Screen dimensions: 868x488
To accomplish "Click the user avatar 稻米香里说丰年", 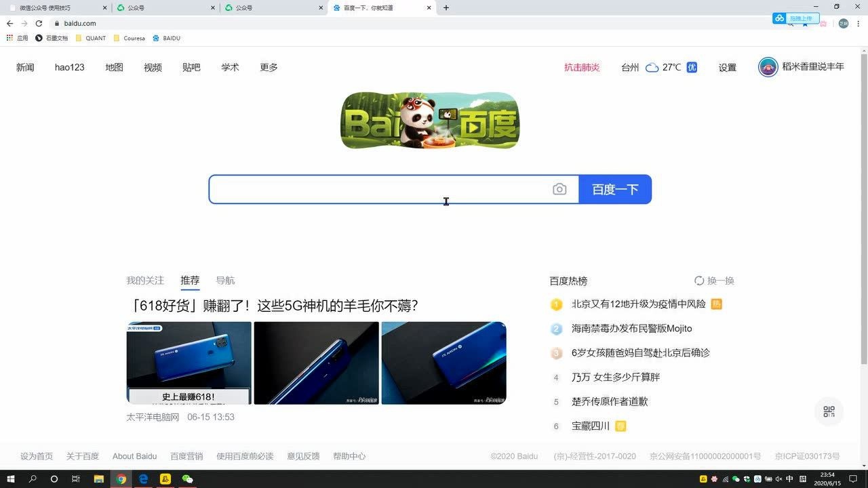I will pyautogui.click(x=768, y=67).
